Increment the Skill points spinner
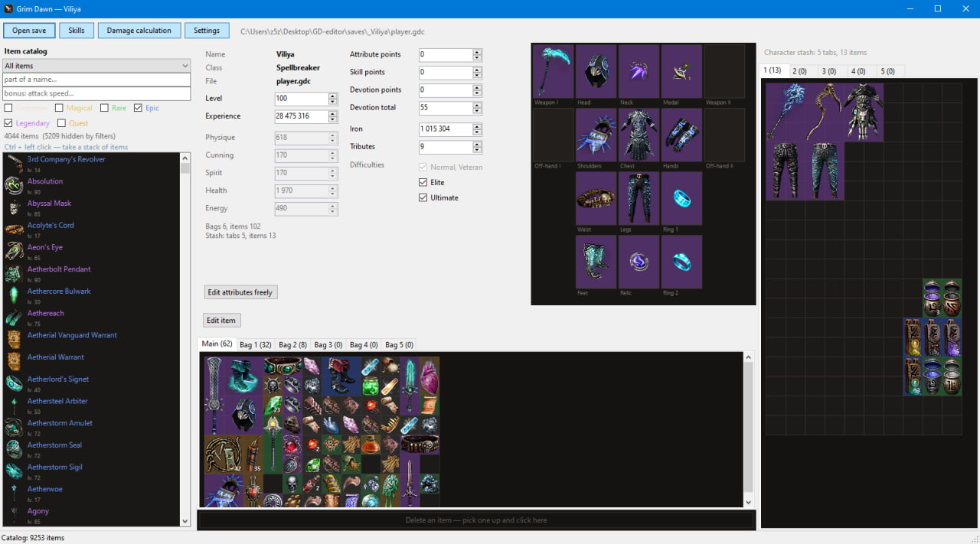This screenshot has width=980, height=544. [478, 69]
